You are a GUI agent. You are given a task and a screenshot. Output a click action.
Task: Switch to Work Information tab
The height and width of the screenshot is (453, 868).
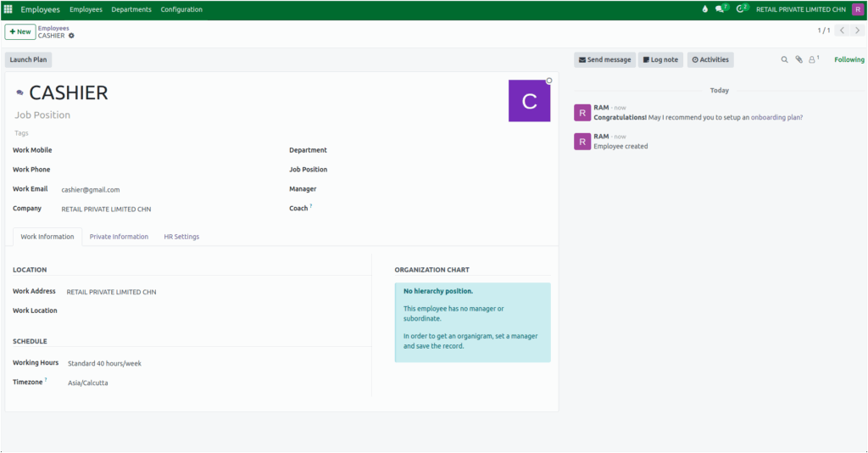[x=47, y=237]
